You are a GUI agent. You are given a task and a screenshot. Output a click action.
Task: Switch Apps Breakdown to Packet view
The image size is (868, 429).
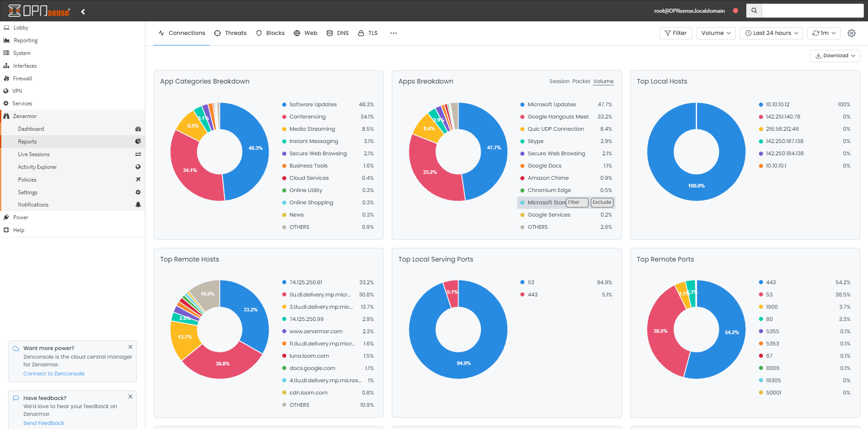click(x=581, y=81)
